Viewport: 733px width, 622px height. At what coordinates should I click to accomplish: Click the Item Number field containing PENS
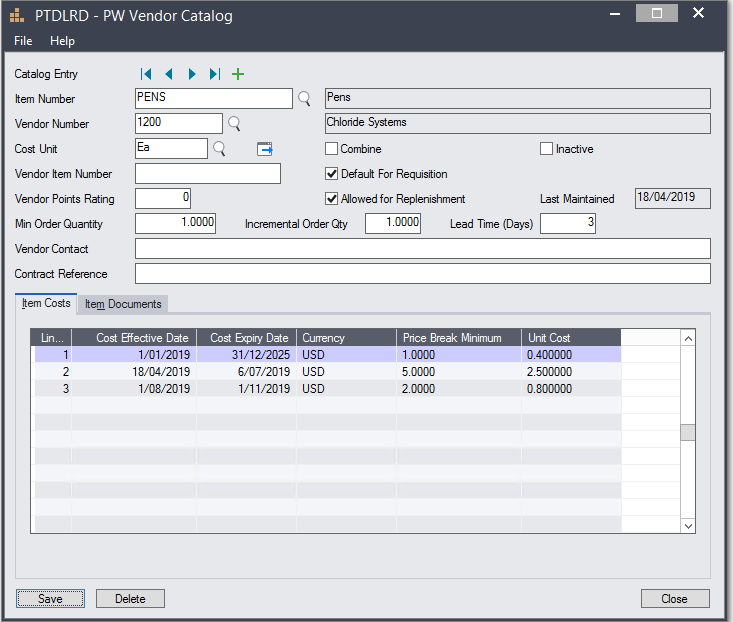[214, 99]
